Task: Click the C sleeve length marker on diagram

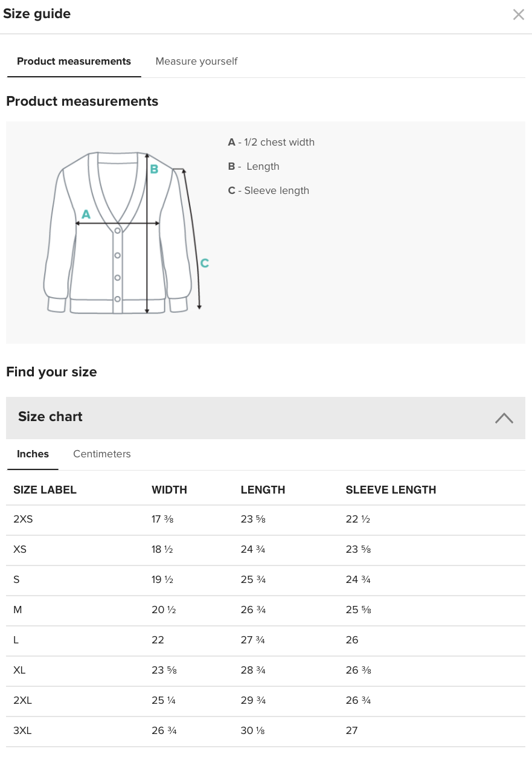Action: pos(205,263)
